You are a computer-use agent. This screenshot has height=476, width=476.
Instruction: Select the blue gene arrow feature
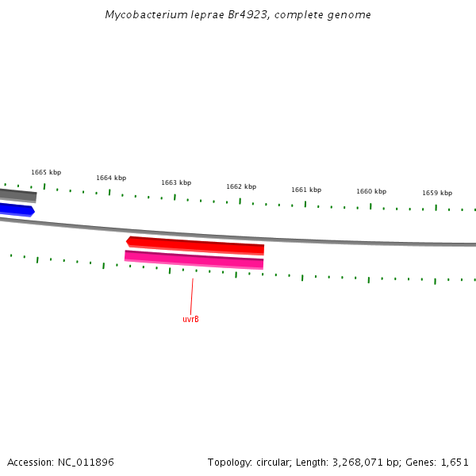point(17,209)
